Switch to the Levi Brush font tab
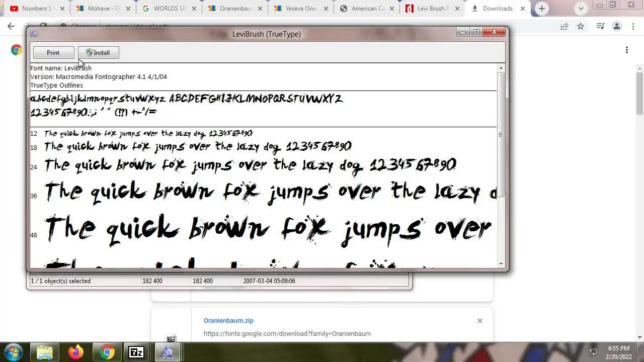The image size is (644, 362). 434,9
